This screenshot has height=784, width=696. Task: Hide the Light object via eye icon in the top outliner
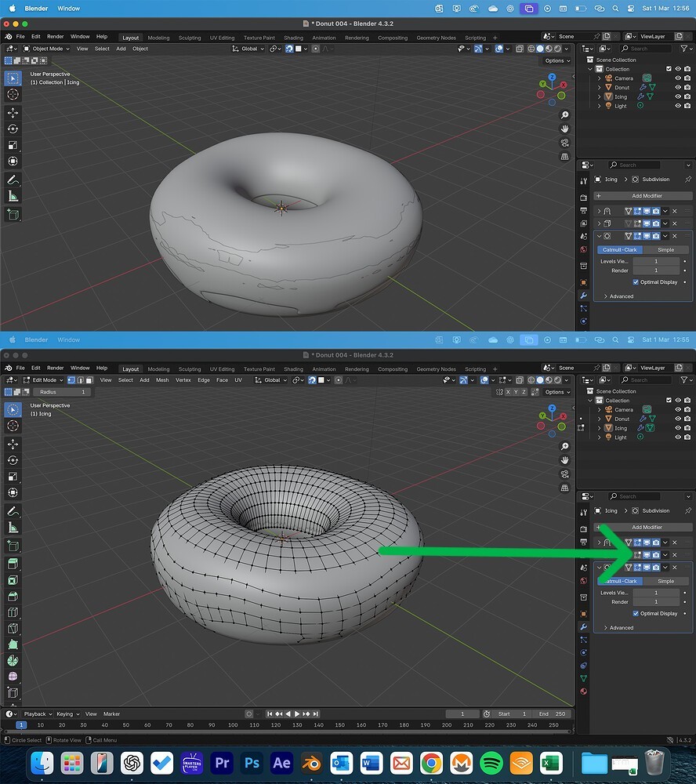pyautogui.click(x=678, y=106)
